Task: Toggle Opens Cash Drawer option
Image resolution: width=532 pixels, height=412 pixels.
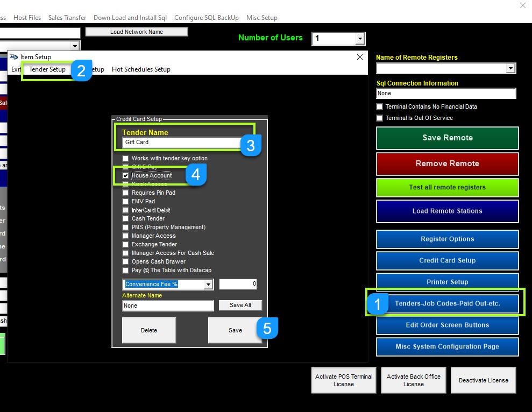Action: tap(126, 261)
